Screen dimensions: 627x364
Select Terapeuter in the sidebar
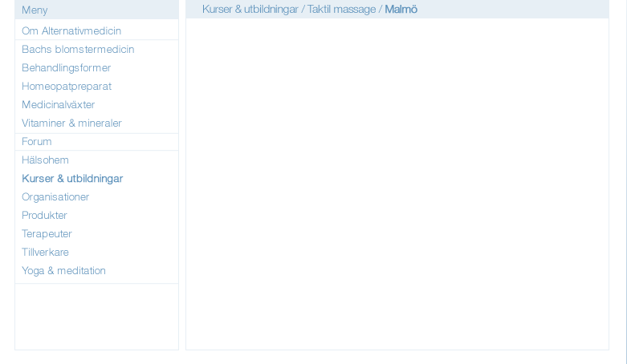click(47, 234)
